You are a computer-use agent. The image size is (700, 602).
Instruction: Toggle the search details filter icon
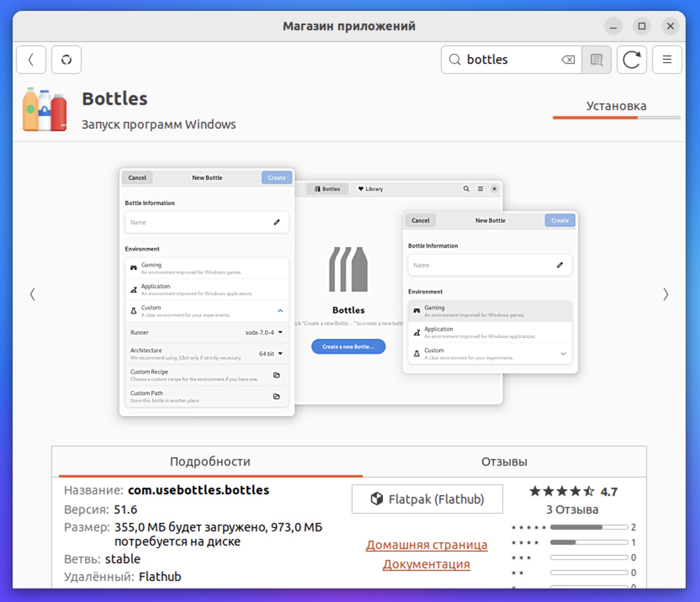click(x=597, y=60)
